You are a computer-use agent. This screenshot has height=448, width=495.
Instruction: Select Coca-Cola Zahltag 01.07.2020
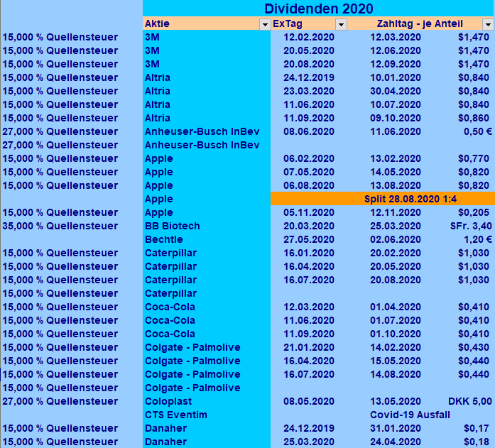pos(396,320)
